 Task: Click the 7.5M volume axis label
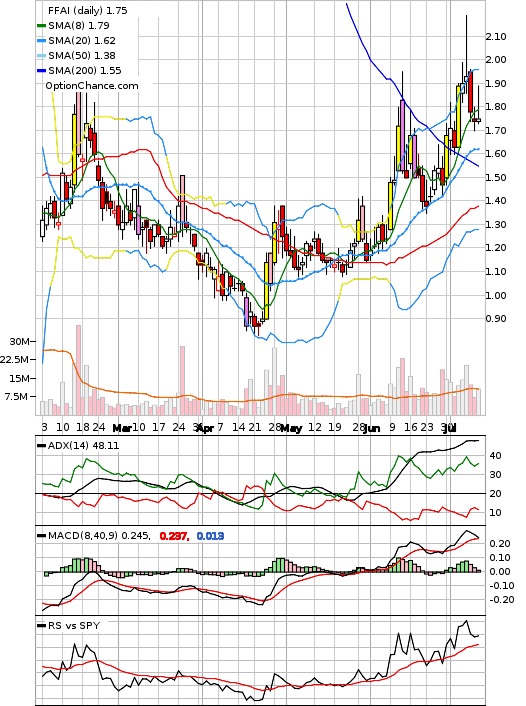(17, 396)
